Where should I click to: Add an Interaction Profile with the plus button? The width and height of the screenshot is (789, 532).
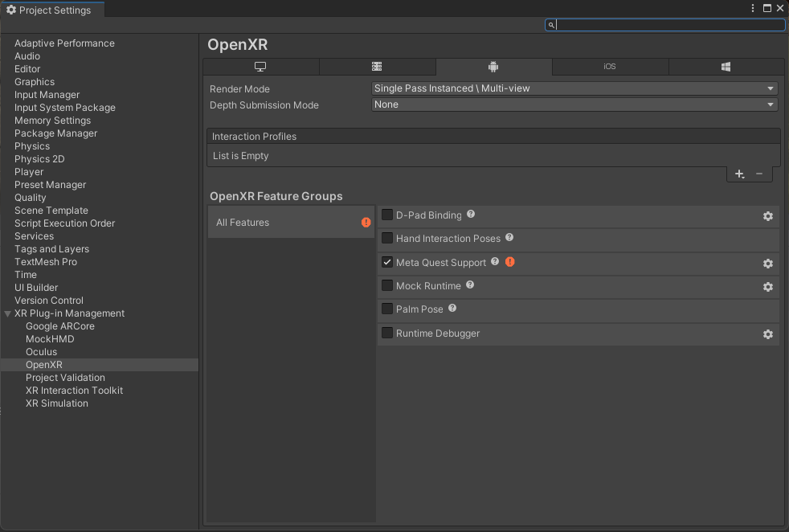click(739, 174)
